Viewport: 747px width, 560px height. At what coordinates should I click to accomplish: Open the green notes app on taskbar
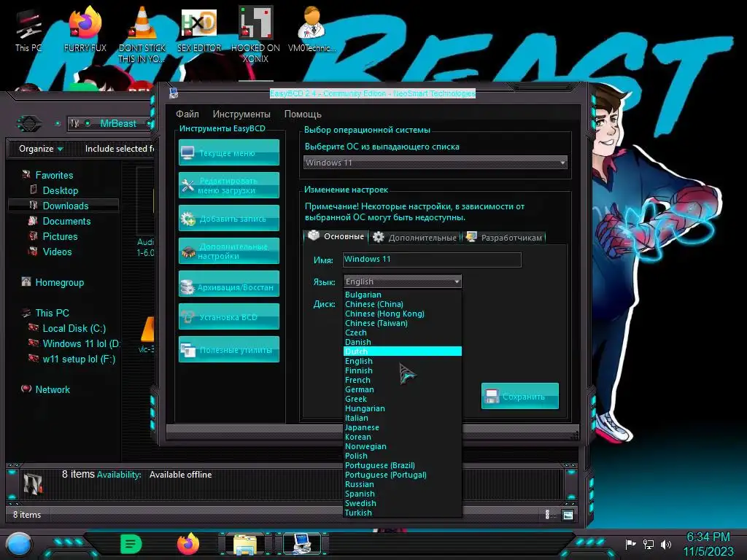tap(131, 544)
